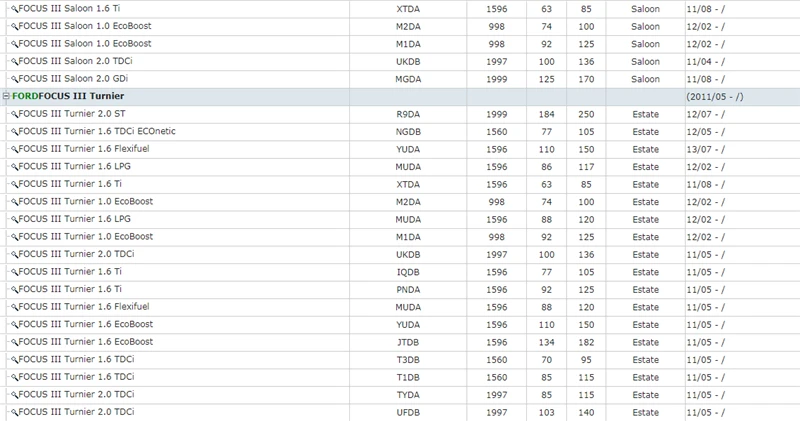Screen dimensions: 800x421
Task: Select row name 'FOCUS III Turnier 1.6 TDCi ECOnetic'
Action: 97,131
